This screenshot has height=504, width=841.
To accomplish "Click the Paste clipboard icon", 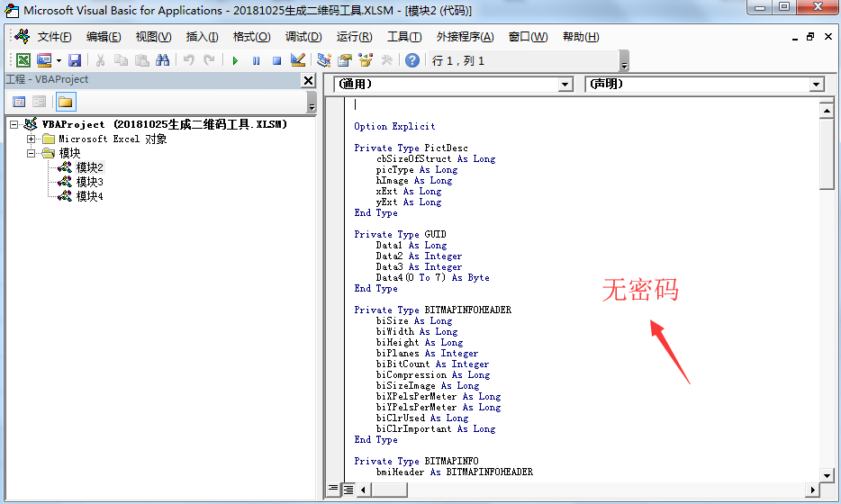I will pos(141,60).
